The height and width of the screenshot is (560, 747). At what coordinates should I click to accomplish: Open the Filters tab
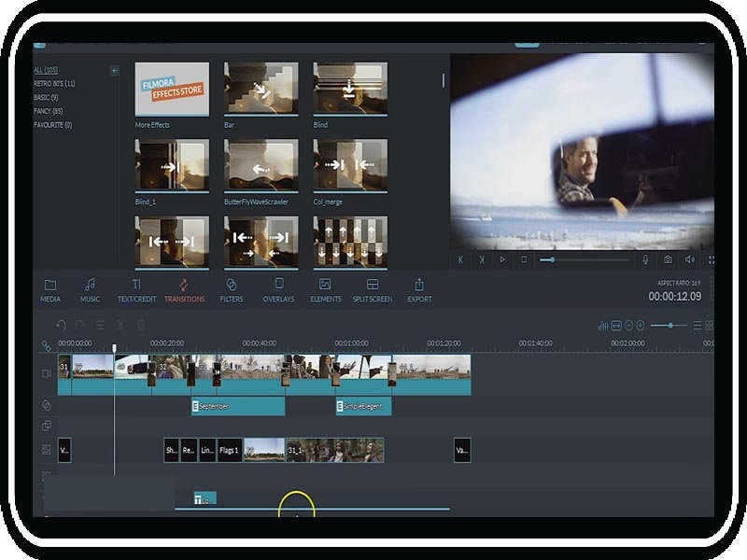pos(231,291)
